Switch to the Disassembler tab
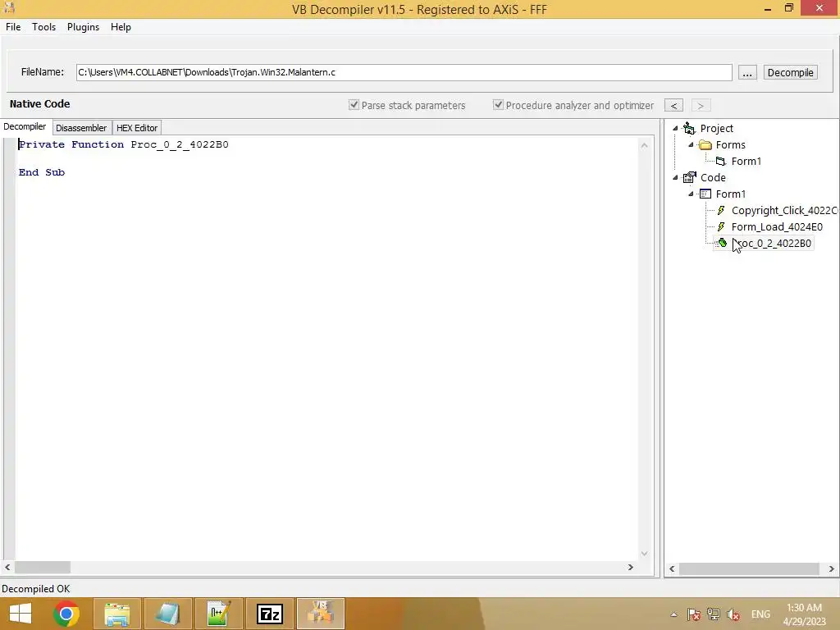 point(81,128)
